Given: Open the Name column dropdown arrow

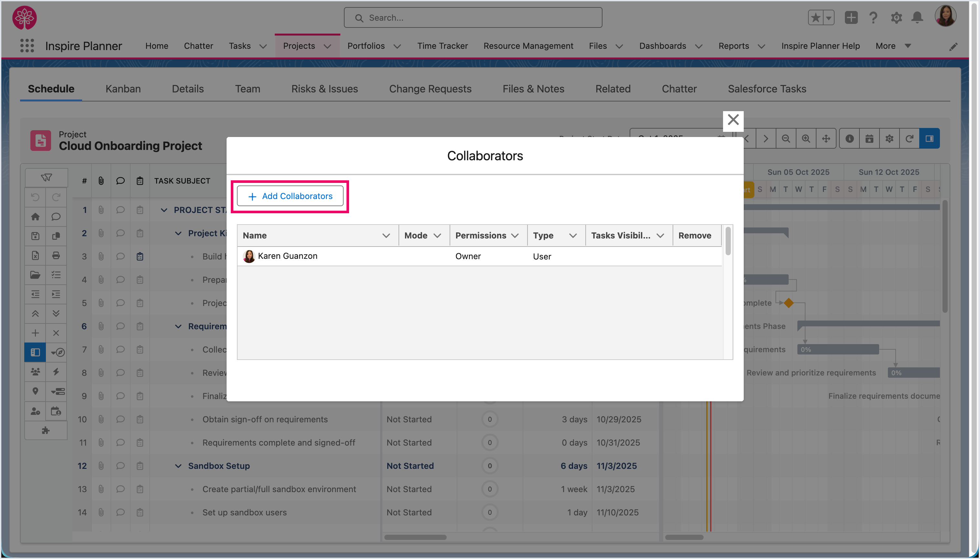Looking at the screenshot, I should [x=386, y=235].
